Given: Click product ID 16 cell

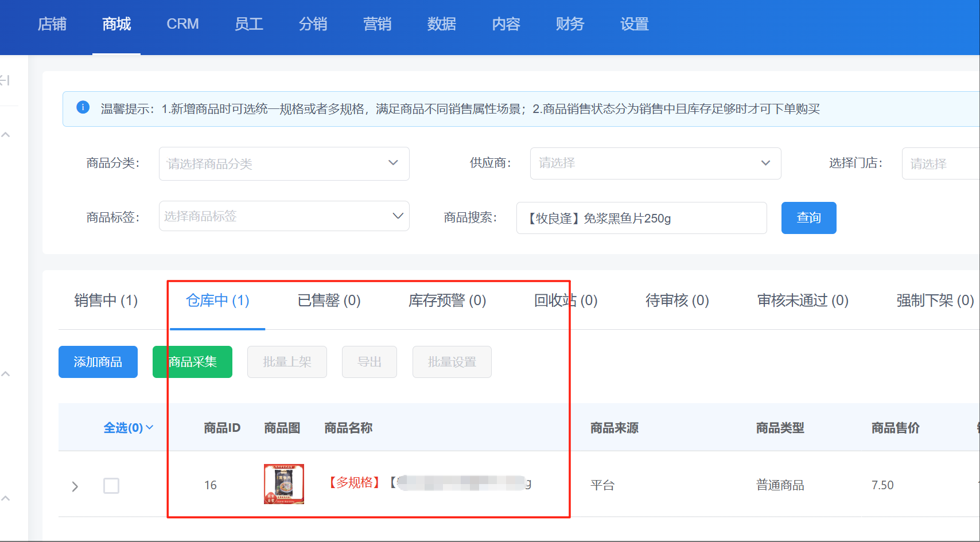Looking at the screenshot, I should [211, 485].
